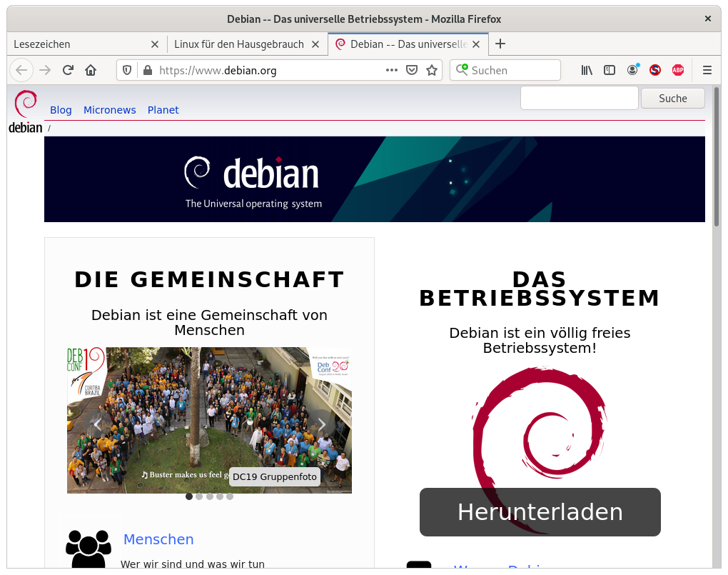Bookmark this page with the star
The image size is (728, 575).
[x=432, y=70]
